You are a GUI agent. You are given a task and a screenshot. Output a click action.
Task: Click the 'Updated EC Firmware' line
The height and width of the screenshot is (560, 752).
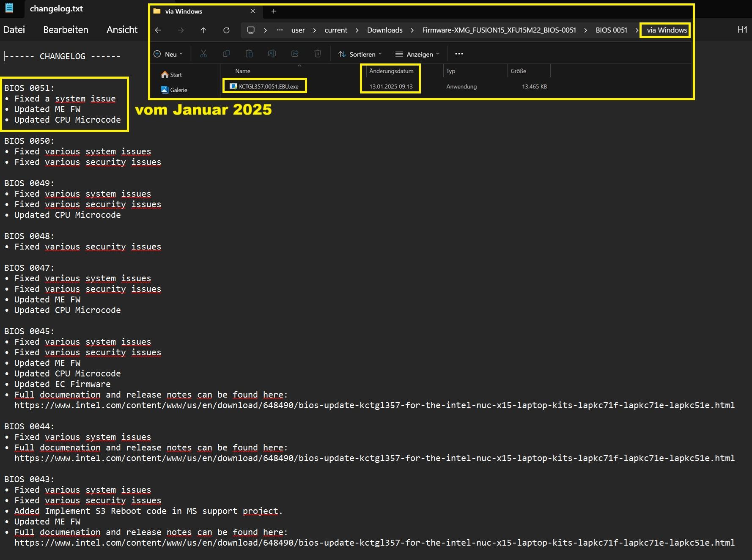pos(62,384)
